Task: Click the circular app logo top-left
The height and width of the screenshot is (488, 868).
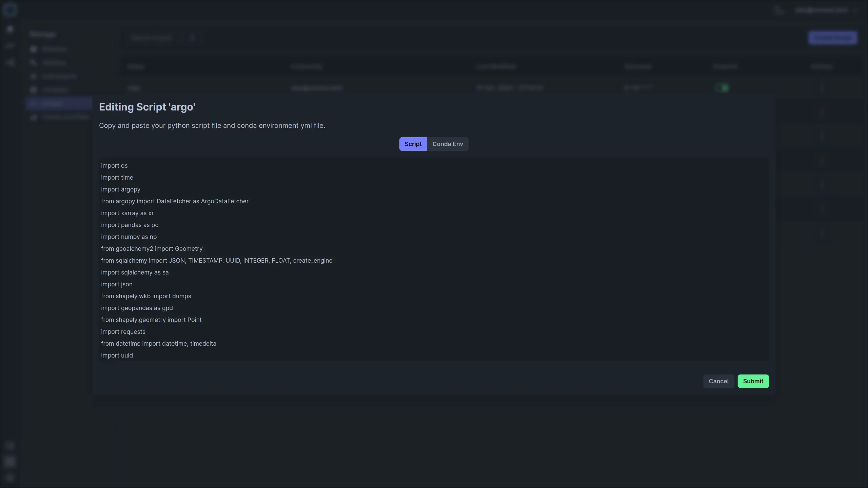Action: point(10,10)
